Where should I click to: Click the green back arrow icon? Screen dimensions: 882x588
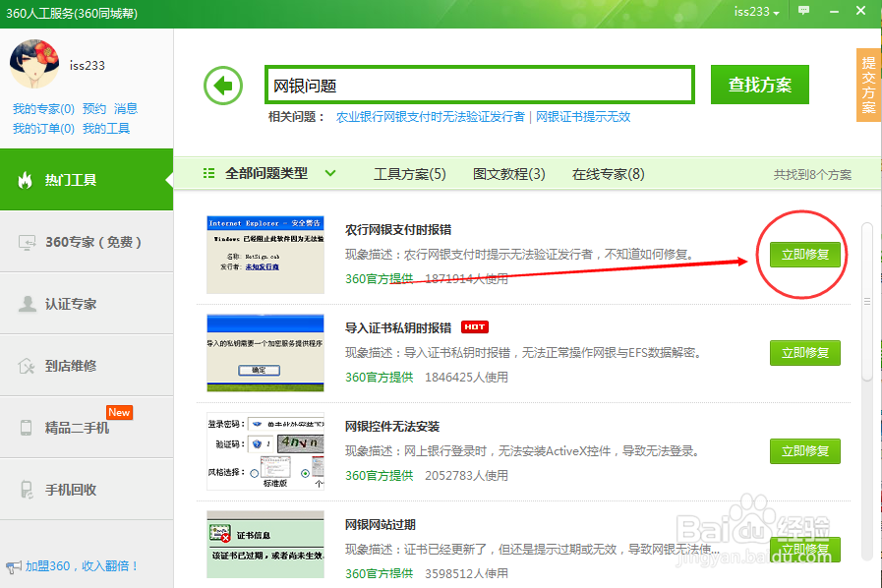tap(223, 86)
